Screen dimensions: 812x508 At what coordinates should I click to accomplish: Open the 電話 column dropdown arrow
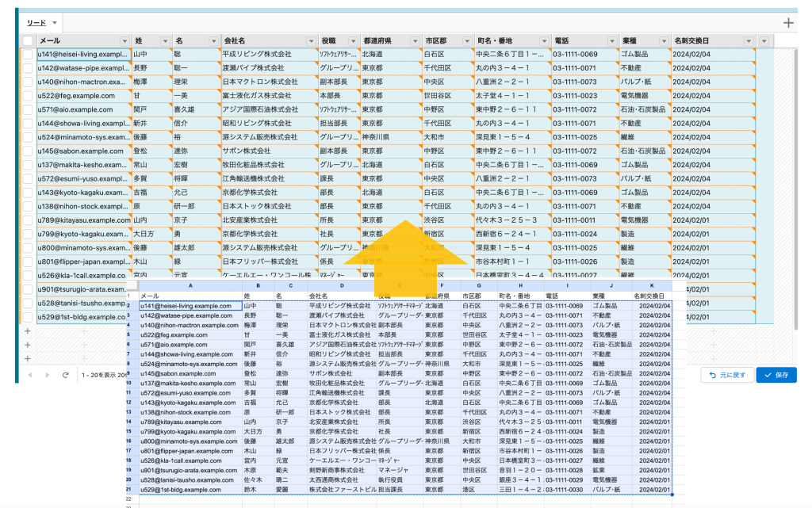[x=611, y=41]
